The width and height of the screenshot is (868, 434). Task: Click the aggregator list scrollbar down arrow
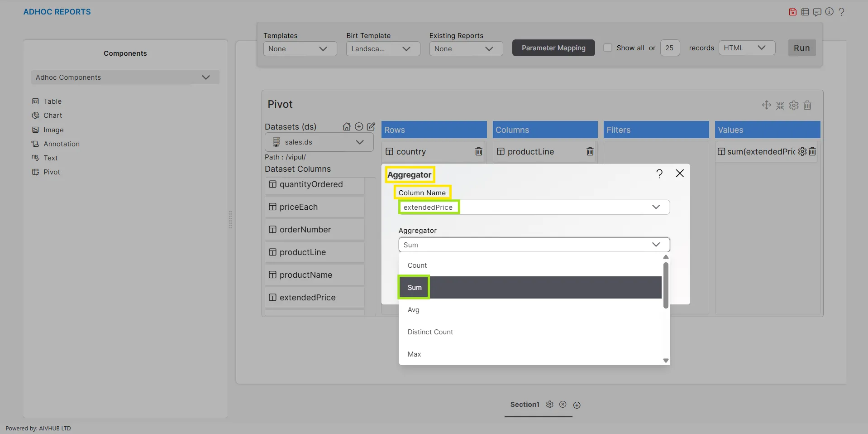(x=666, y=361)
